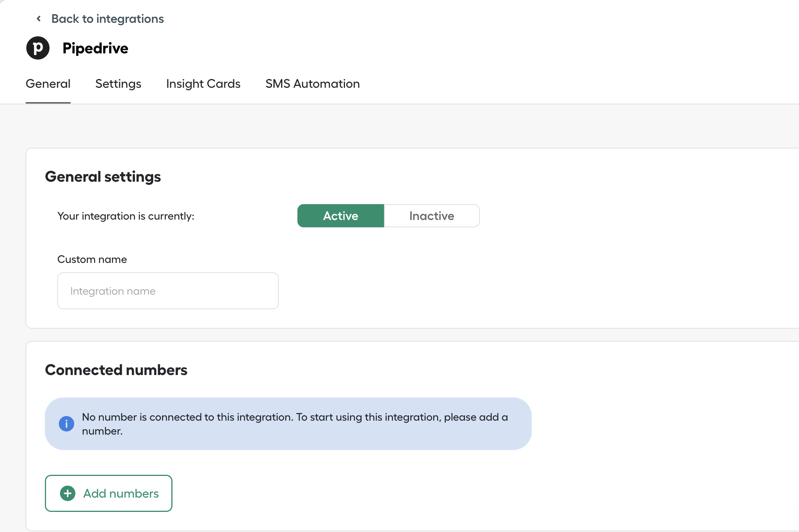The width and height of the screenshot is (799, 532).
Task: Switch to the Settings tab
Action: point(118,84)
